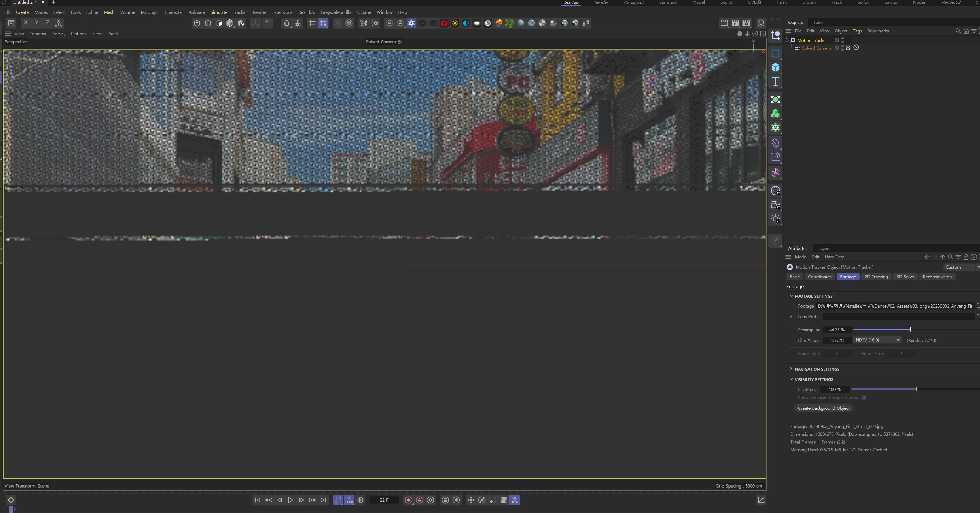Toggle the loop playback mode button
This screenshot has width=980, height=513.
click(338, 500)
